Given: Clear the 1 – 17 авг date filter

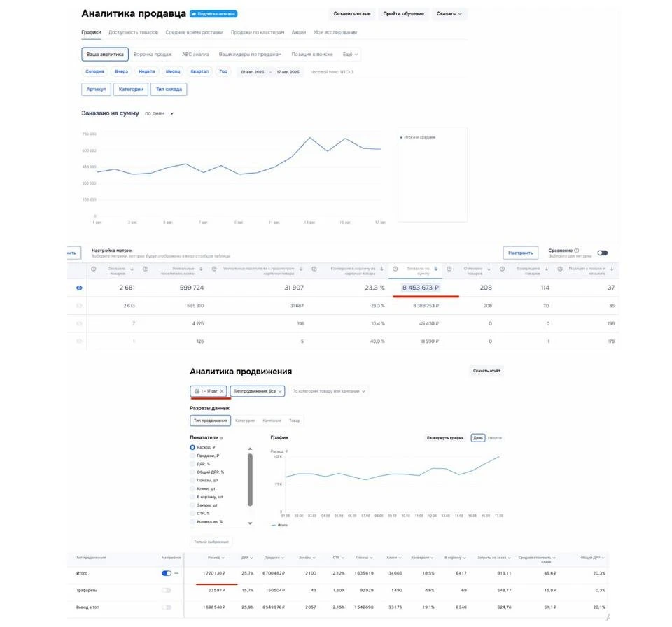Looking at the screenshot, I should coord(222,391).
